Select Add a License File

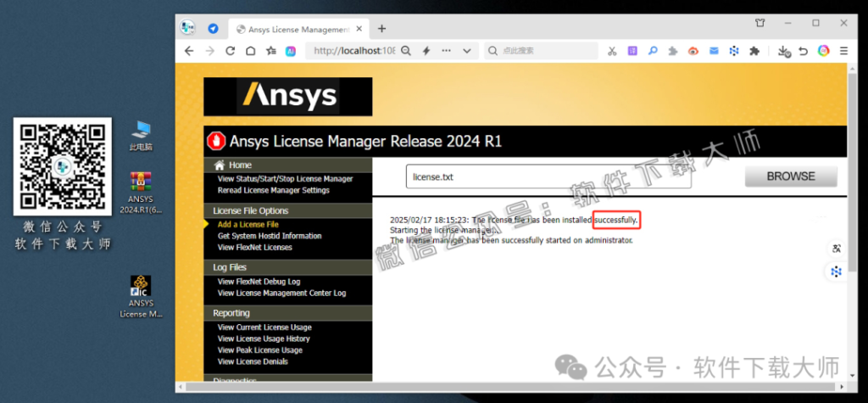tap(248, 225)
